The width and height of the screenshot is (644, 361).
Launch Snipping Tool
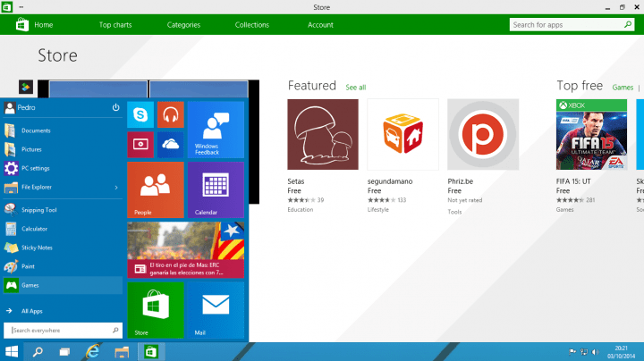[x=63, y=210]
